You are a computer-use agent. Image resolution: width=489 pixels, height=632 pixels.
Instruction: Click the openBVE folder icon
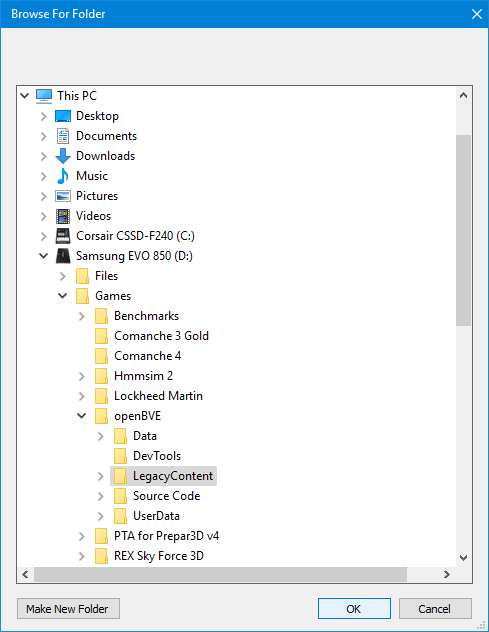[101, 416]
